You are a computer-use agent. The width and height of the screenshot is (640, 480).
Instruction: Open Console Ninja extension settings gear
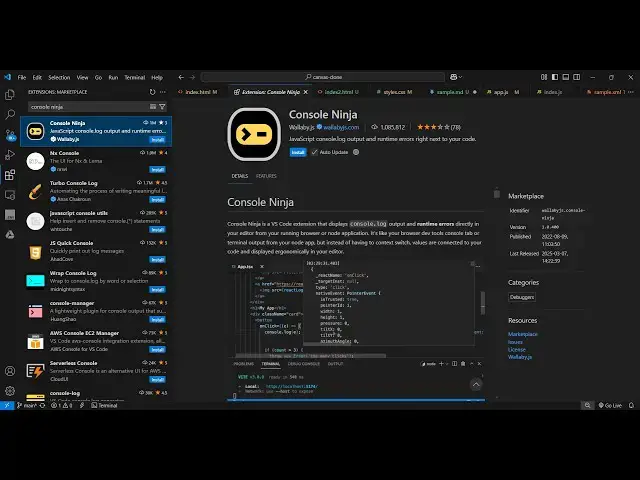coord(356,152)
